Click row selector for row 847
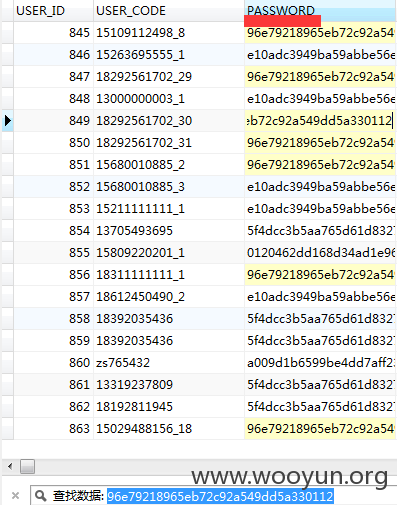Screen dimensions: 397x505 pos(7,77)
